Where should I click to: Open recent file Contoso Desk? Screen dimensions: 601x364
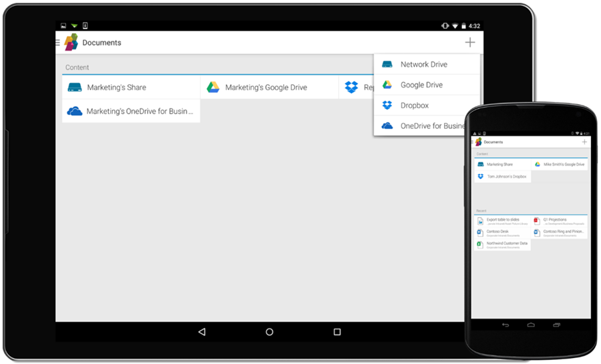click(x=502, y=233)
